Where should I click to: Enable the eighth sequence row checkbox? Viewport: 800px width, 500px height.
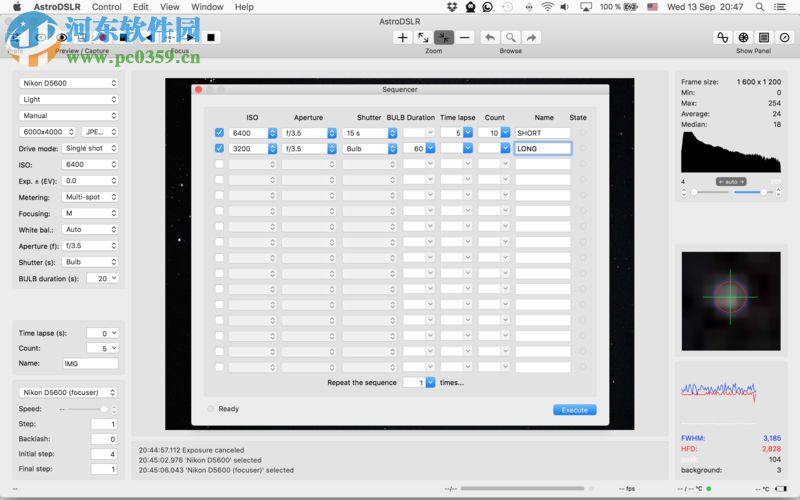(x=219, y=242)
